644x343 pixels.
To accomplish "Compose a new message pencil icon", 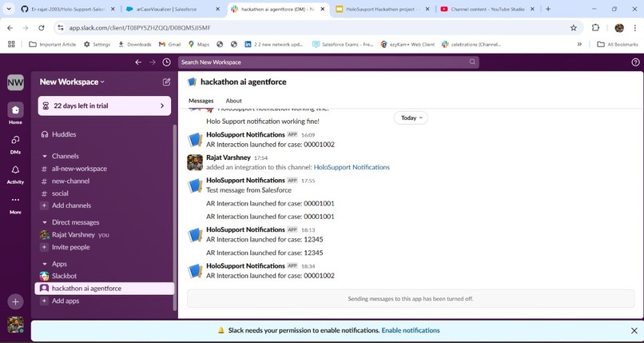I will (166, 82).
